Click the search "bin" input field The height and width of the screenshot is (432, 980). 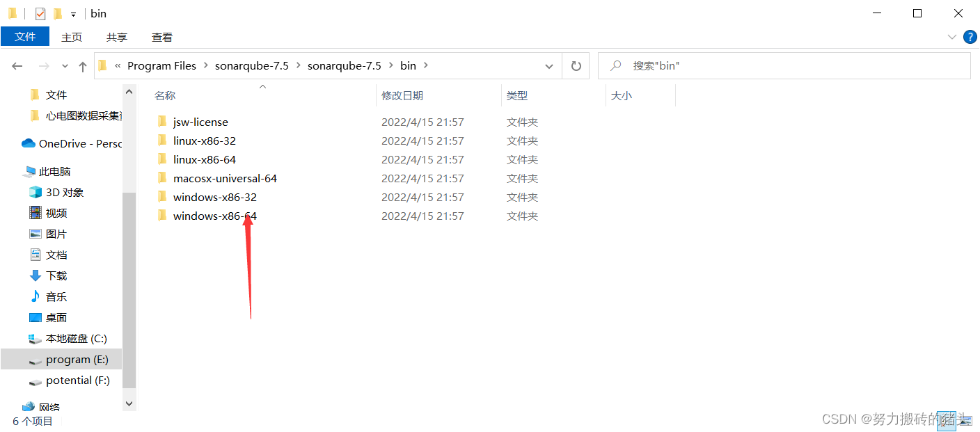click(784, 65)
